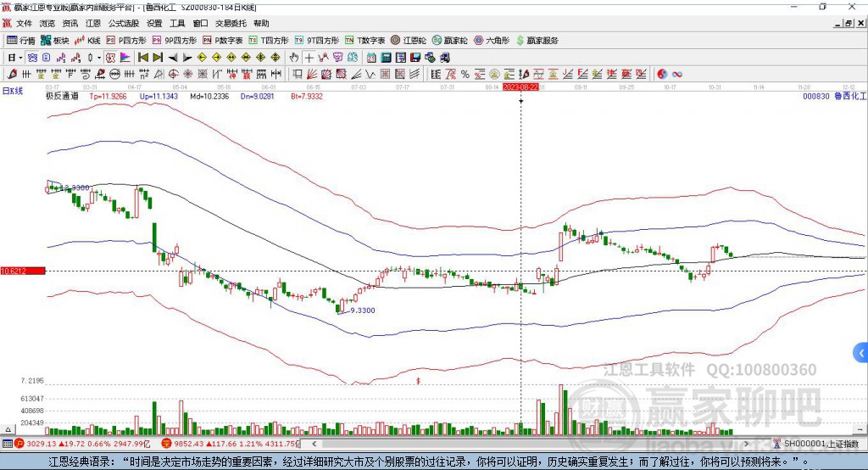Click the right arrow of the horizontal scrollbar

(746, 444)
